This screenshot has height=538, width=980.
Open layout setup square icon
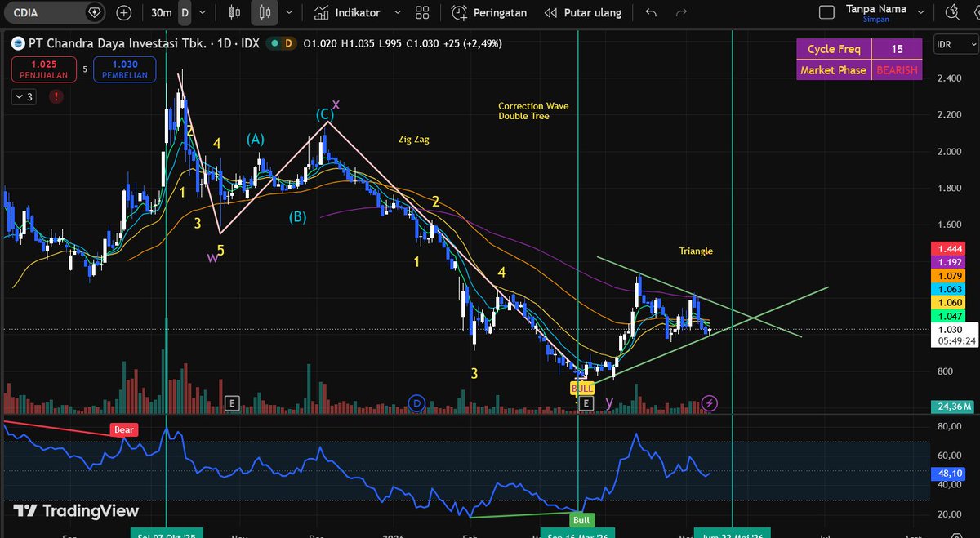tap(826, 13)
